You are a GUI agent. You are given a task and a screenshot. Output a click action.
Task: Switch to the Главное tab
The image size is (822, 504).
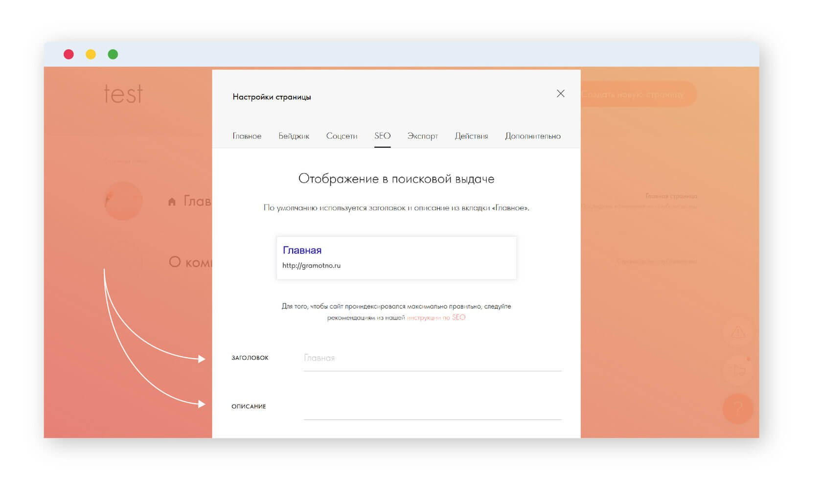coord(247,136)
